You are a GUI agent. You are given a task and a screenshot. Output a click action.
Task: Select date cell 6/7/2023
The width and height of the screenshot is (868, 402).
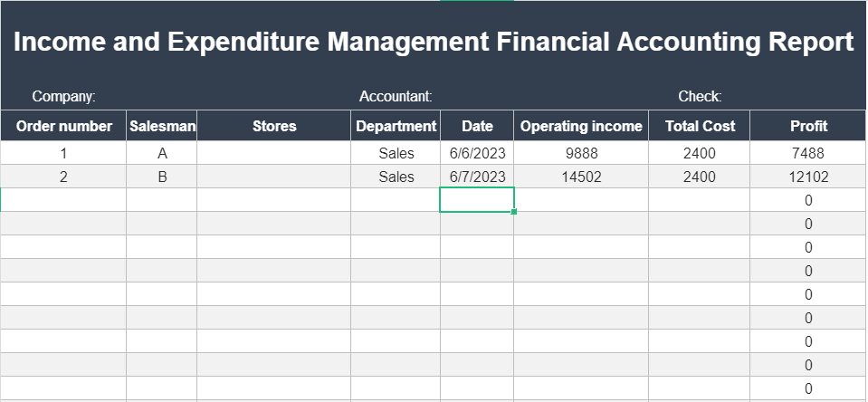click(x=477, y=177)
